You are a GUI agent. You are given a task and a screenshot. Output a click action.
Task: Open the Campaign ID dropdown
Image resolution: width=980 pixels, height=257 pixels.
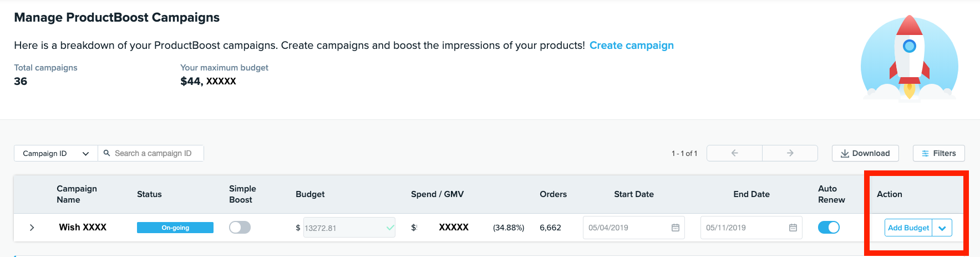tap(55, 153)
